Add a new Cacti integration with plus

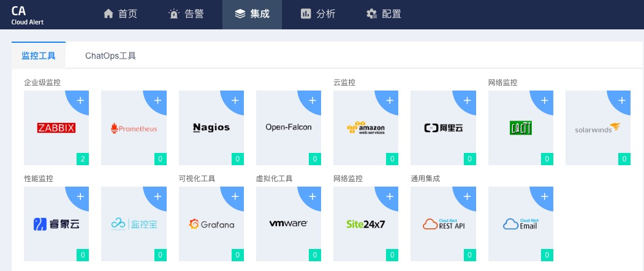pos(544,100)
